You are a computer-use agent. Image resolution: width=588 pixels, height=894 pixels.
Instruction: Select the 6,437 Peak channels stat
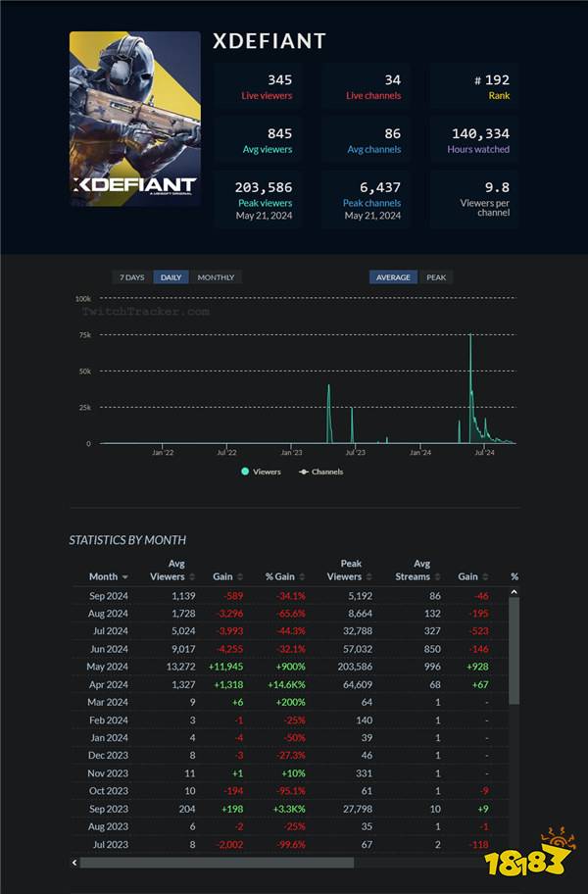[x=366, y=200]
